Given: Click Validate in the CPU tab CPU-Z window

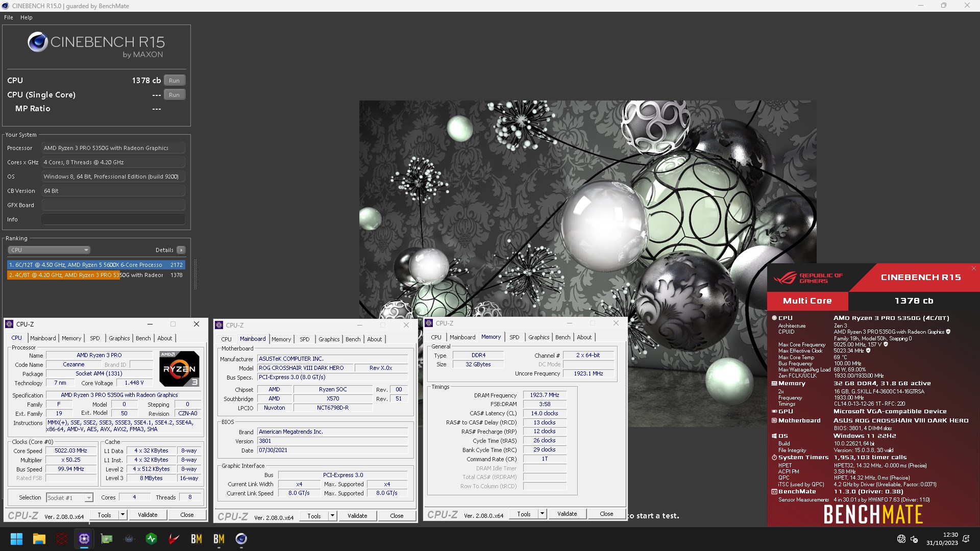Looking at the screenshot, I should click(x=148, y=515).
